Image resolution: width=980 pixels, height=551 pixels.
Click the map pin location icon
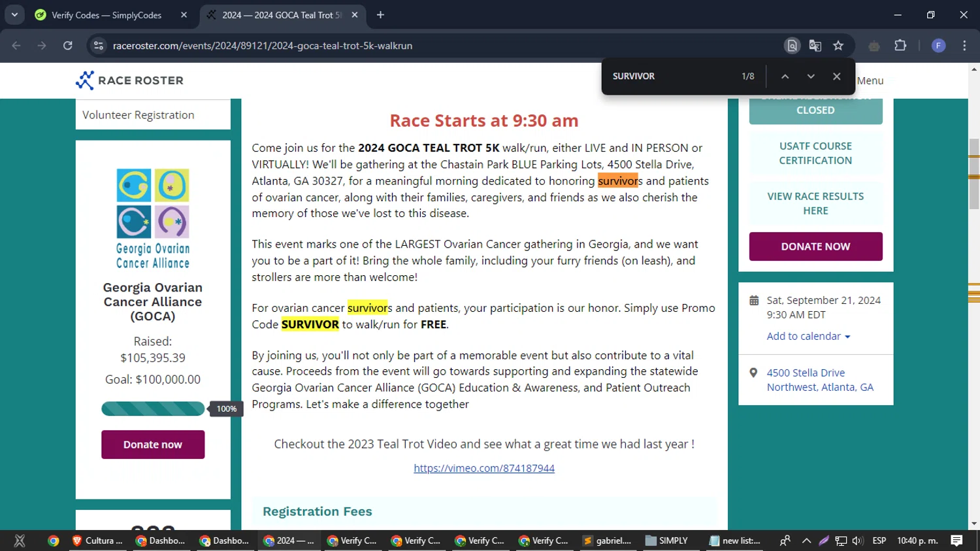click(x=753, y=373)
